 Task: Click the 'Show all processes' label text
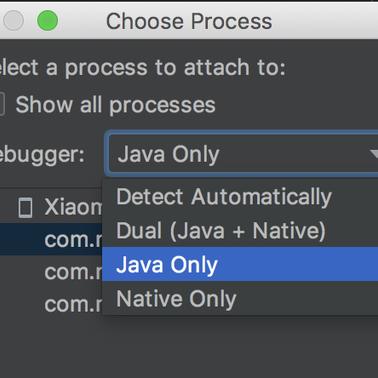pos(115,105)
